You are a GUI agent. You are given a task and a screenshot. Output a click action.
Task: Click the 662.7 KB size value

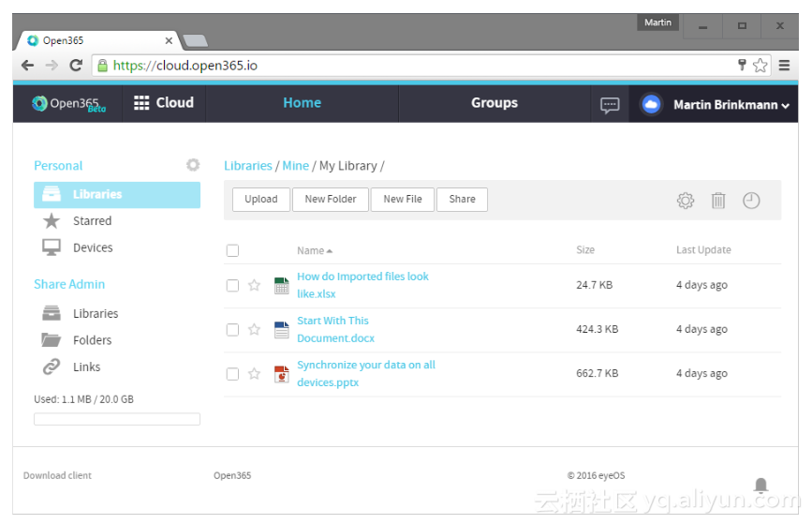(x=598, y=373)
